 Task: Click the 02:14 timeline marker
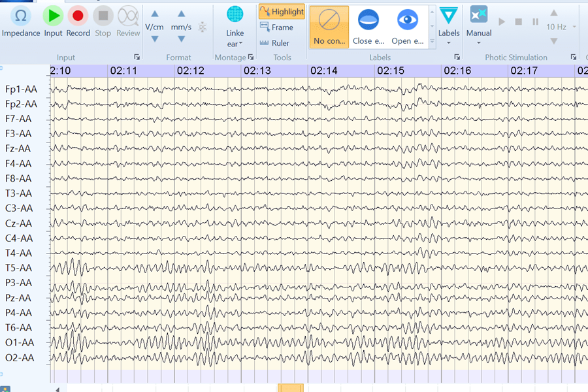tap(324, 71)
